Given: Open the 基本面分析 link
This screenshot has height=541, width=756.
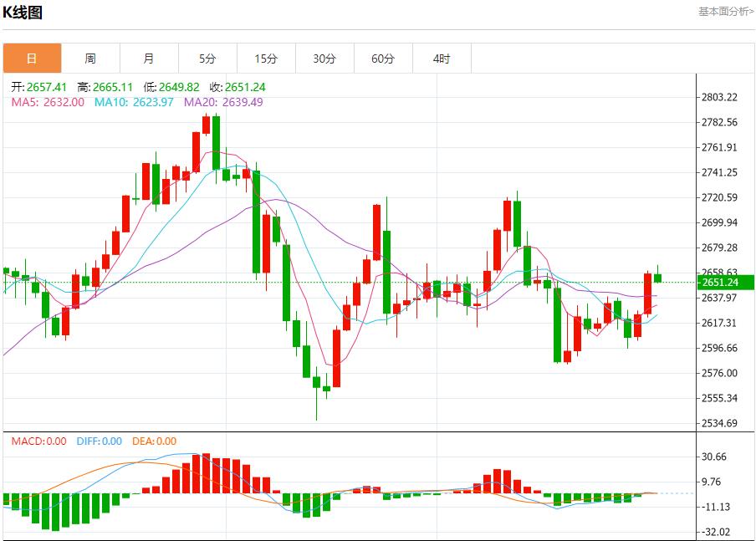Looking at the screenshot, I should point(725,11).
